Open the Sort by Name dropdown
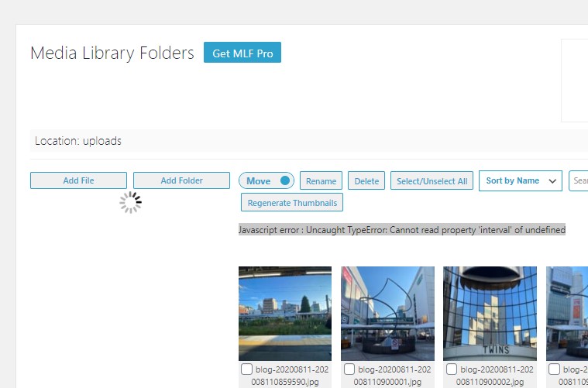This screenshot has width=588, height=388. 521,180
